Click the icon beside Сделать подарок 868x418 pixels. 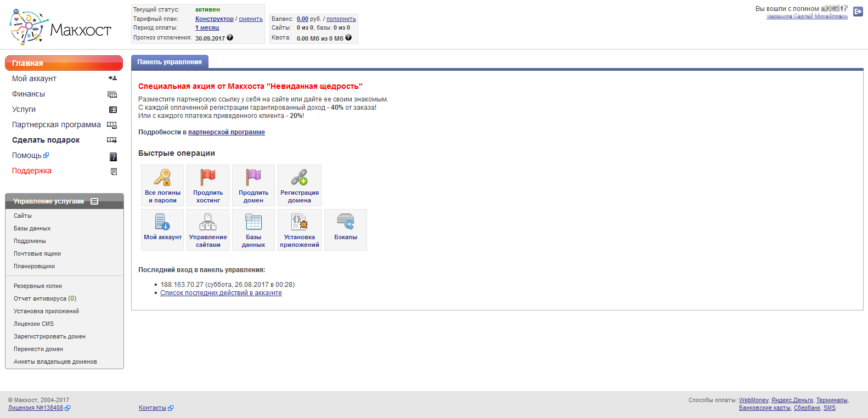click(x=112, y=140)
